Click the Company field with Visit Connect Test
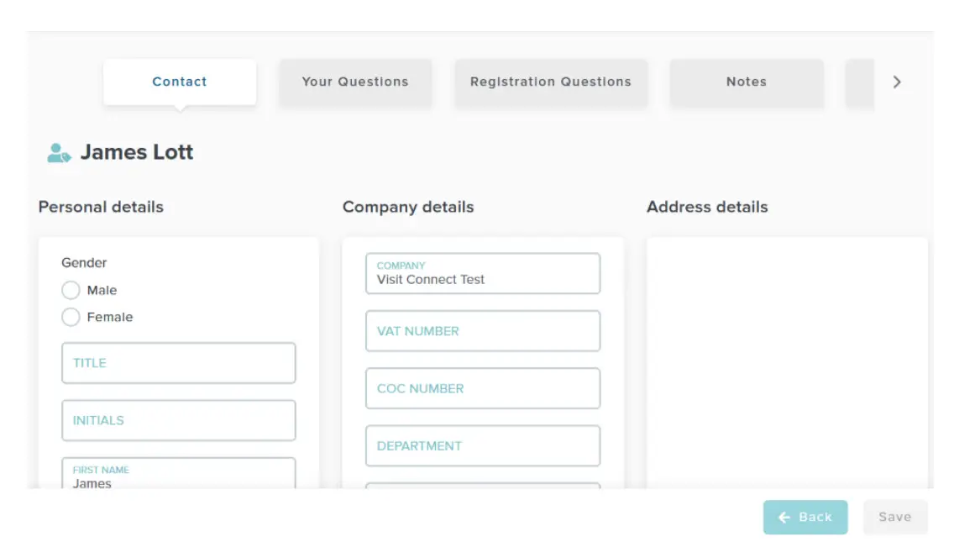The height and width of the screenshot is (542, 980). [482, 274]
